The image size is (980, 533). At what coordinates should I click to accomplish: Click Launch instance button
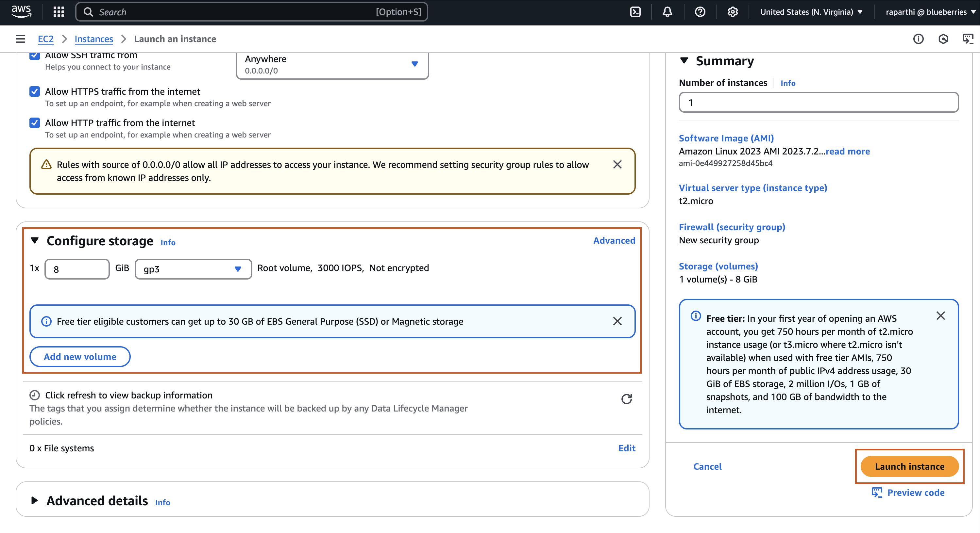pyautogui.click(x=910, y=466)
